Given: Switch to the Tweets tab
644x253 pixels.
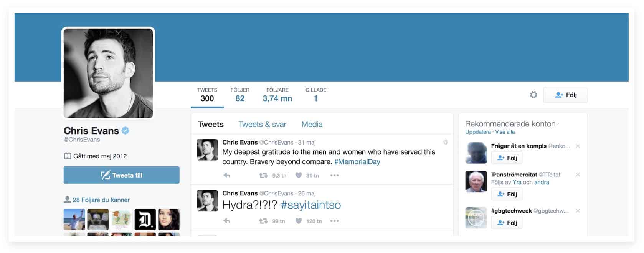Looking at the screenshot, I should pos(211,124).
